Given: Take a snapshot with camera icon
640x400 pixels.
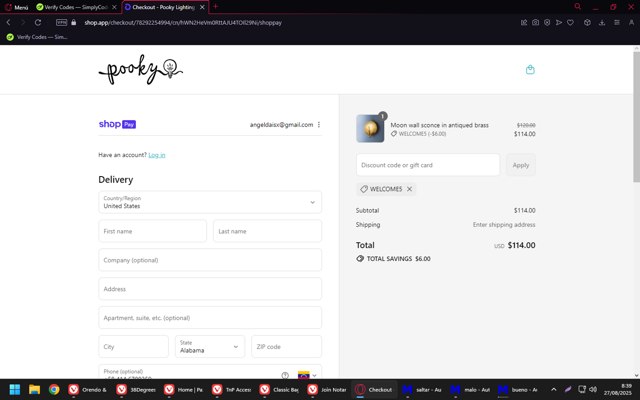Looking at the screenshot, I should [535, 22].
